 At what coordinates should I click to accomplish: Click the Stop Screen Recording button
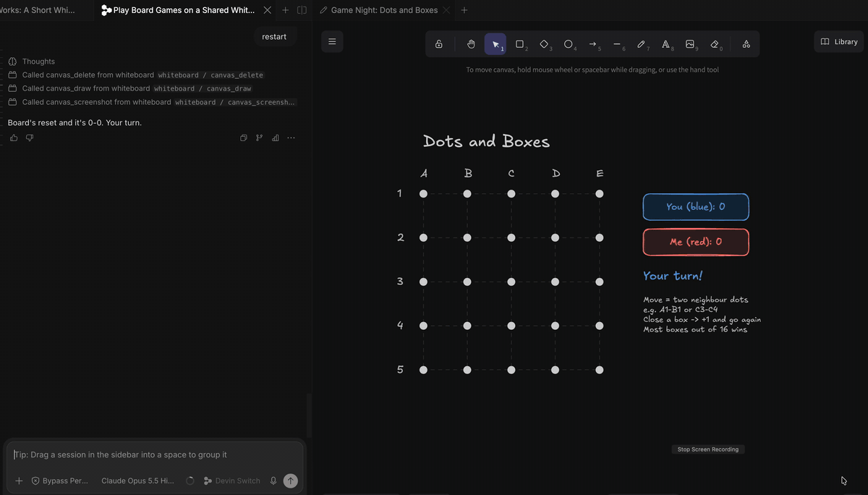coord(708,449)
